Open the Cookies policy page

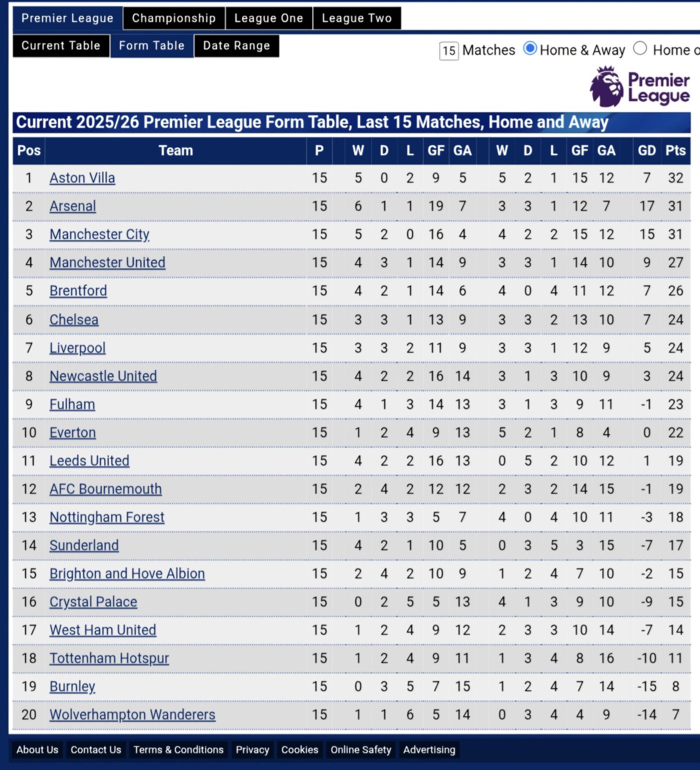point(300,750)
